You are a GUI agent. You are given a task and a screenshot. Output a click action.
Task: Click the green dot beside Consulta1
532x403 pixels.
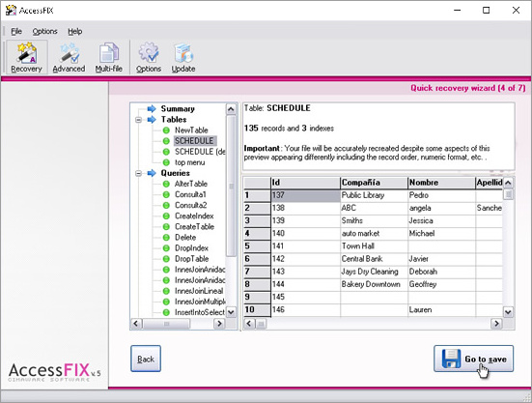[x=166, y=194]
